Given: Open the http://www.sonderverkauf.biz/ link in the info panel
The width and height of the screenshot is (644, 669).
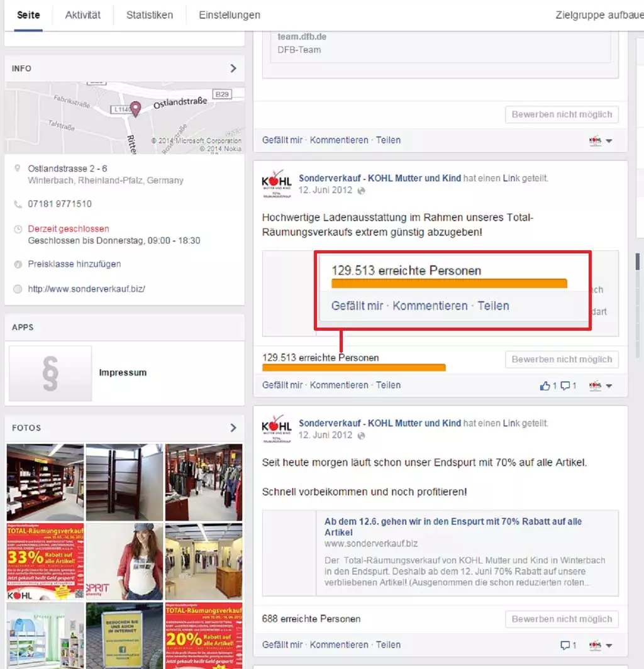Looking at the screenshot, I should [x=87, y=289].
